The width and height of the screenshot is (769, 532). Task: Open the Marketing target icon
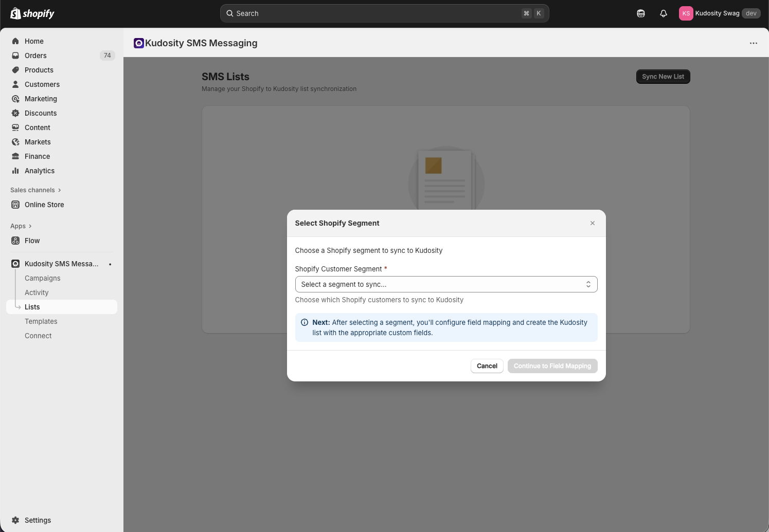[15, 99]
